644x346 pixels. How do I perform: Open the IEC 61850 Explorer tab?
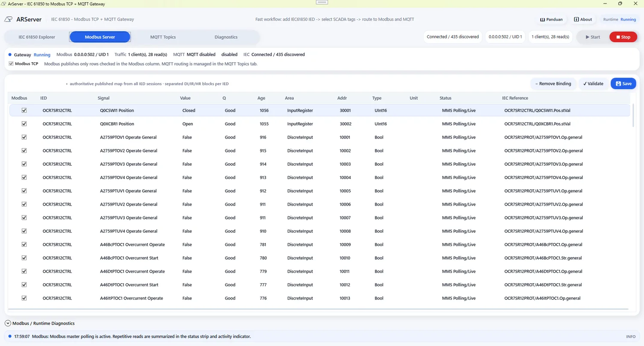[x=37, y=37]
